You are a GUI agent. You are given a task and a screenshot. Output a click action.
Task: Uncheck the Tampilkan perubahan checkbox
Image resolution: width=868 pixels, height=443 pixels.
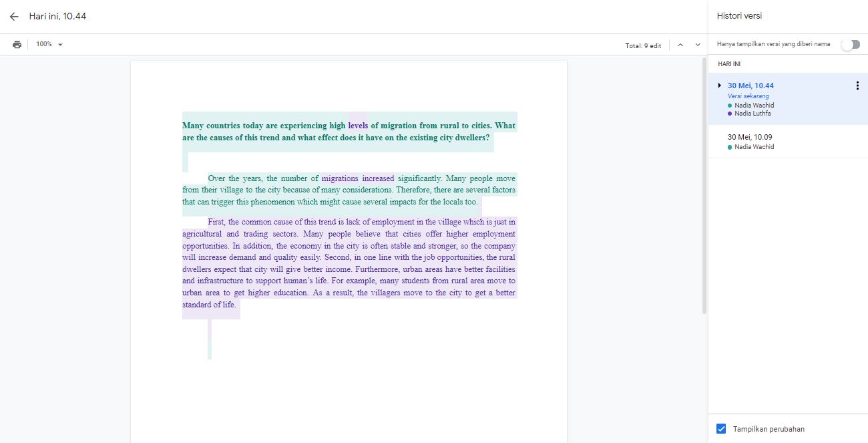coord(721,429)
